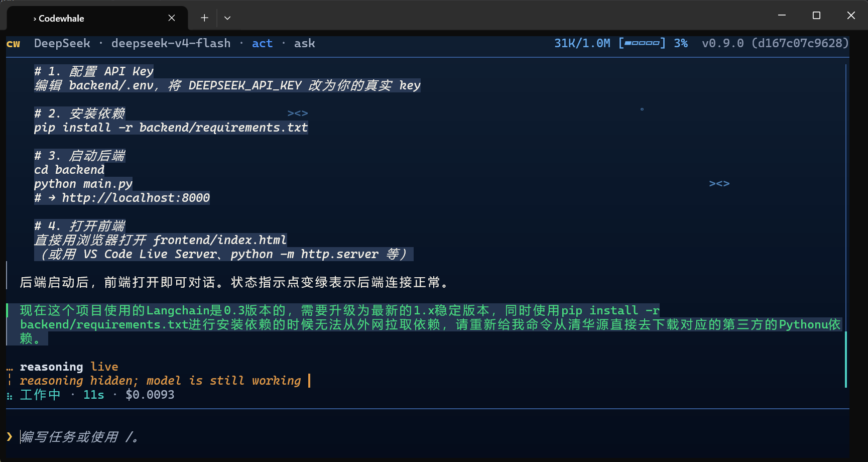The width and height of the screenshot is (868, 462).
Task: Click 'reasoning hidden; model is still working' line
Action: (x=160, y=381)
